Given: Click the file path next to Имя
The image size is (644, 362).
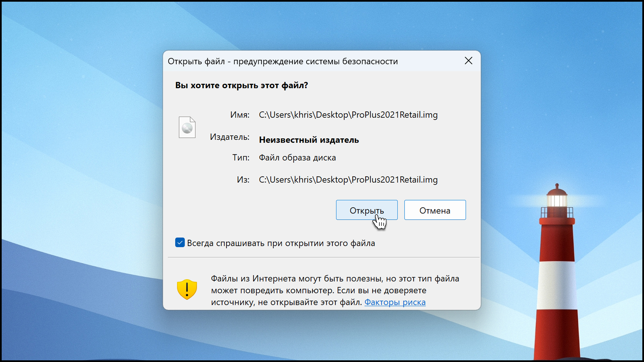Looking at the screenshot, I should pos(348,115).
